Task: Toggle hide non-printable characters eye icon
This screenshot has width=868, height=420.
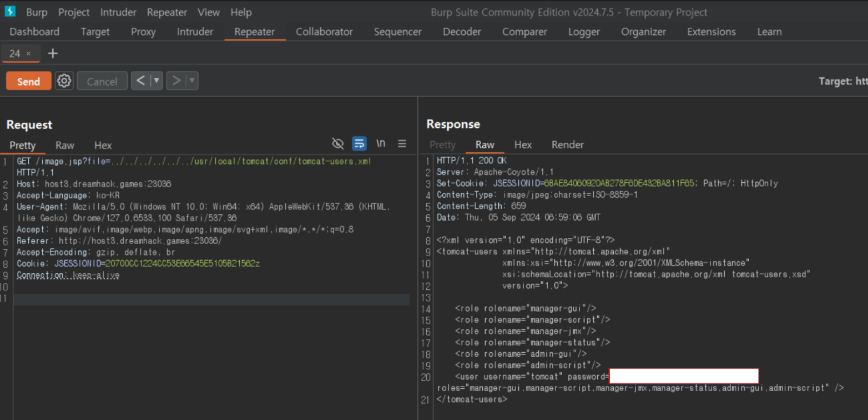Action: (337, 144)
